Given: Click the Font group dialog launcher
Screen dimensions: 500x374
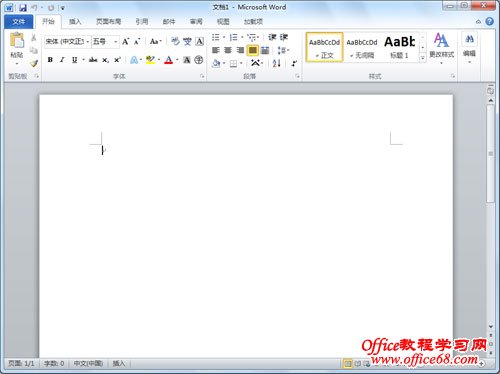Looking at the screenshot, I should [x=202, y=76].
